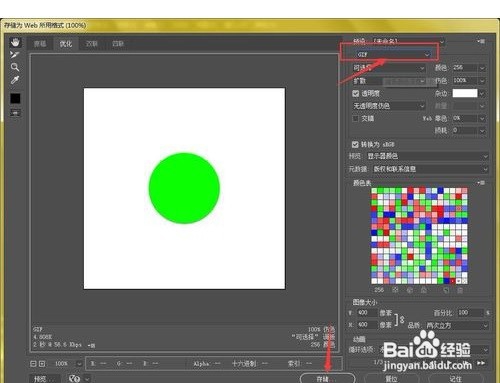Viewport: 500px width, 383px height.
Task: Click the 存储 save button
Action: (327, 378)
